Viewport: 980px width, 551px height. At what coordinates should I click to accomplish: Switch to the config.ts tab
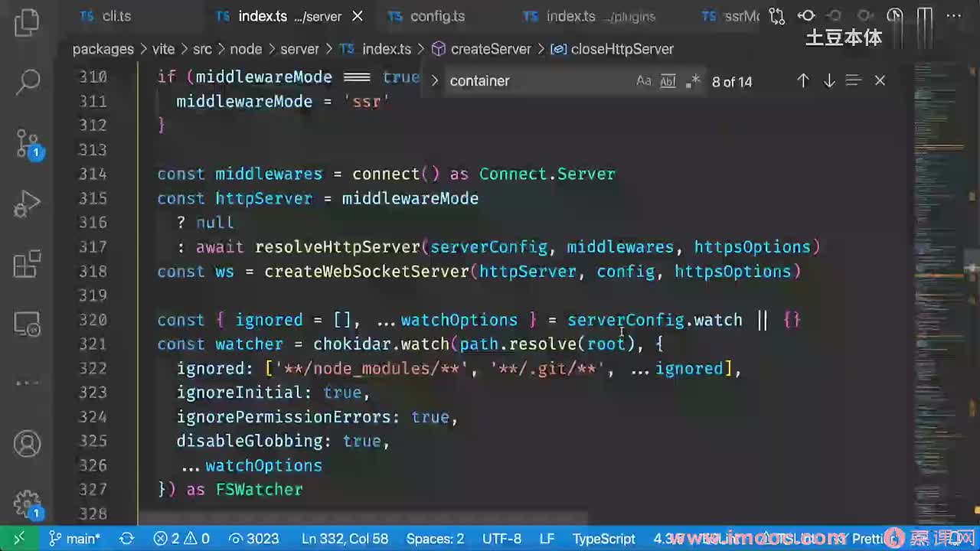coord(427,16)
